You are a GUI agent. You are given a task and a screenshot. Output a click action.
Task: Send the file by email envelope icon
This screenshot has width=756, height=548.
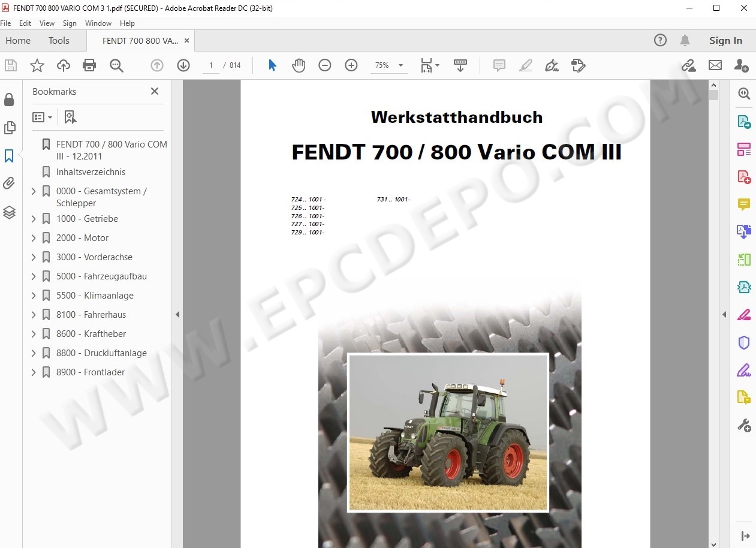pos(715,65)
